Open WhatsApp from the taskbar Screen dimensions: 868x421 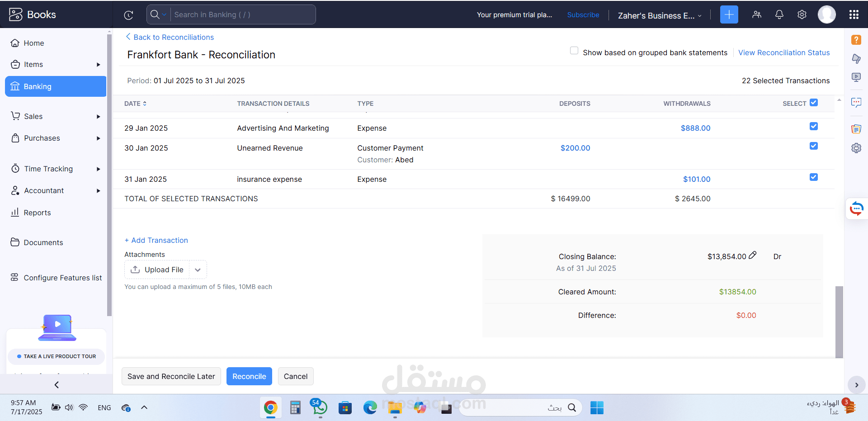319,407
